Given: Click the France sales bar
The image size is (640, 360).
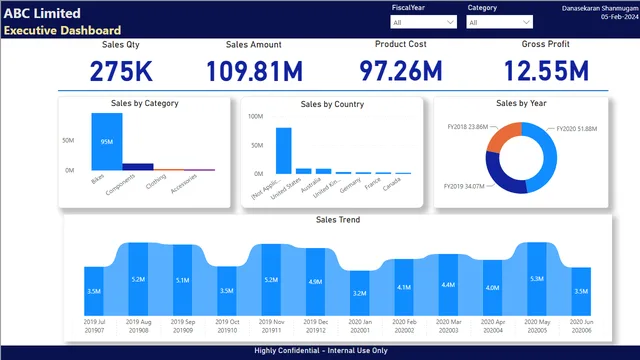Looking at the screenshot, I should click(x=383, y=173).
